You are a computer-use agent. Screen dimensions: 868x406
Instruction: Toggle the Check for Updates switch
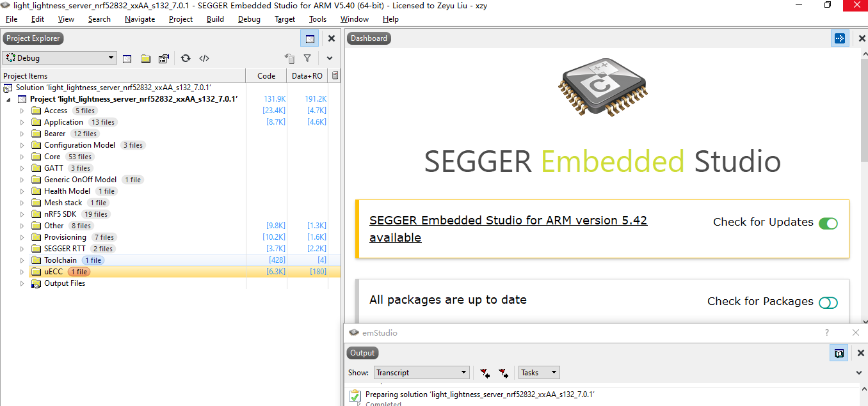click(828, 223)
